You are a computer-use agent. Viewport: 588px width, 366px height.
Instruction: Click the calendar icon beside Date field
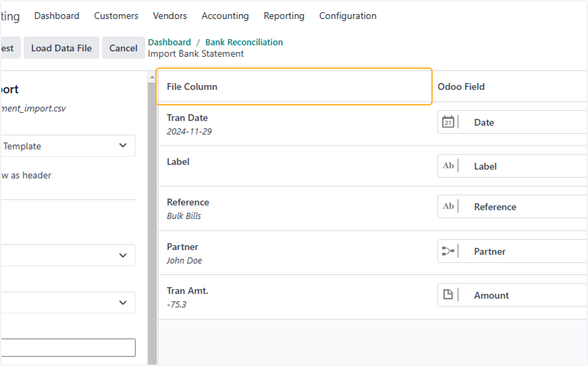[448, 122]
